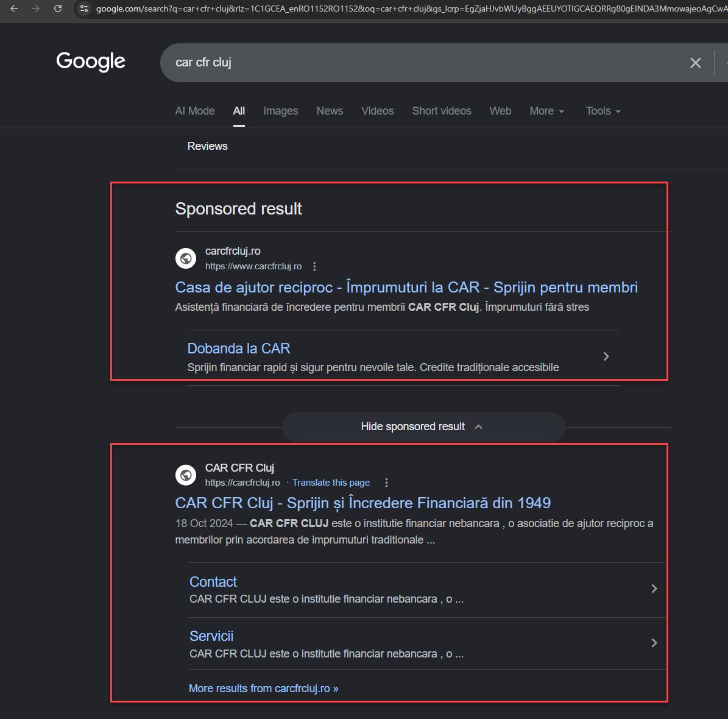Image resolution: width=728 pixels, height=719 pixels.
Task: Open three-dot menu beside Translate this page
Action: click(x=386, y=483)
